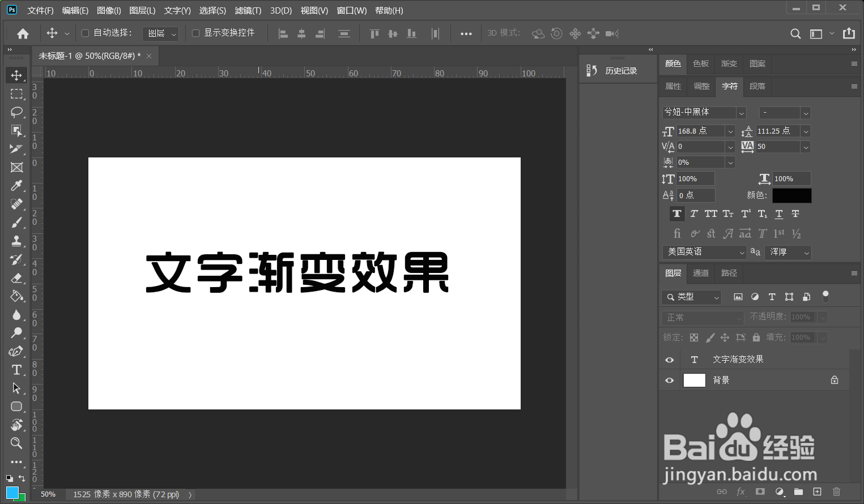Viewport: 864px width, 504px height.
Task: Create a new layer icon
Action: pos(817,492)
